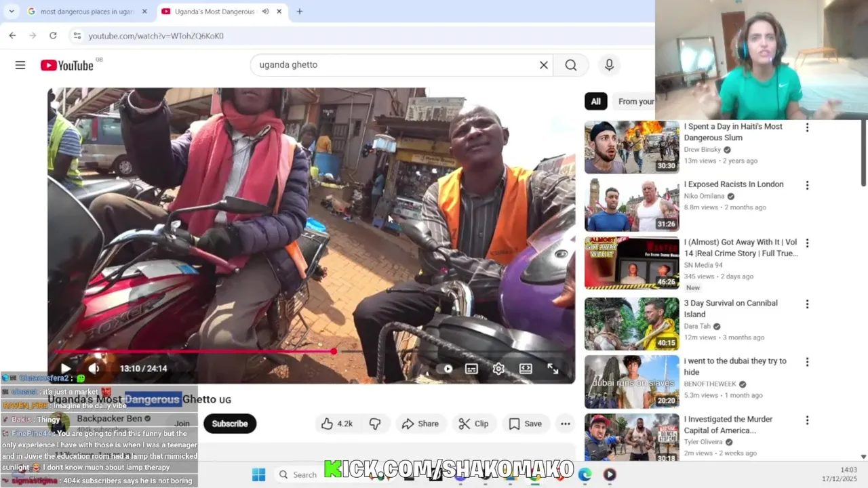The height and width of the screenshot is (488, 868).
Task: Select the 'All' filter chip
Action: point(595,102)
